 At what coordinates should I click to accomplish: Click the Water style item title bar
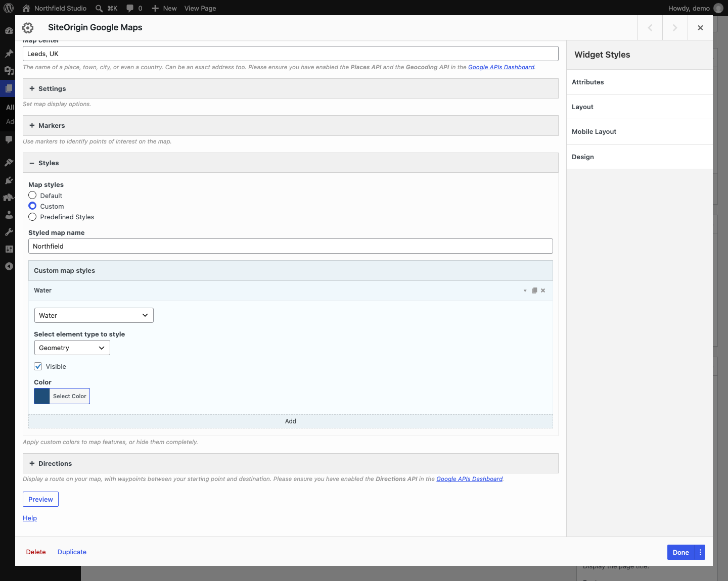pyautogui.click(x=291, y=290)
